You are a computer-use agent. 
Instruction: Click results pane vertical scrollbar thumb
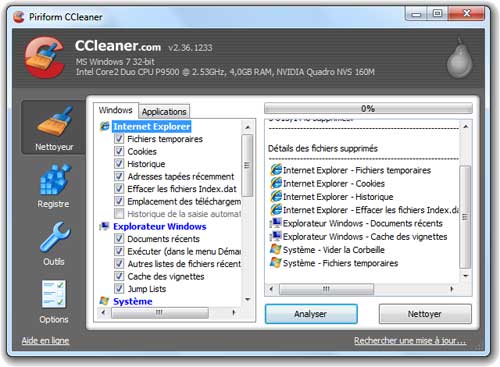(465, 217)
